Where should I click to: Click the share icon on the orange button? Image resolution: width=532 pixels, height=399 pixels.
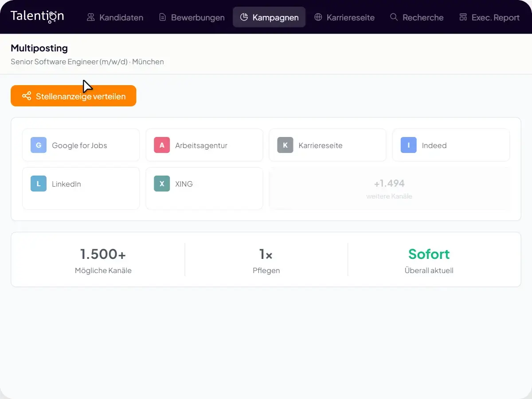(27, 95)
